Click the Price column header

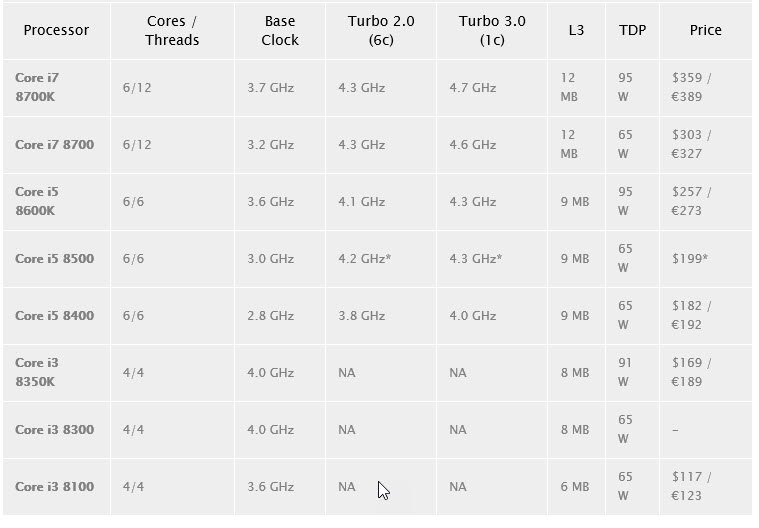coord(705,30)
